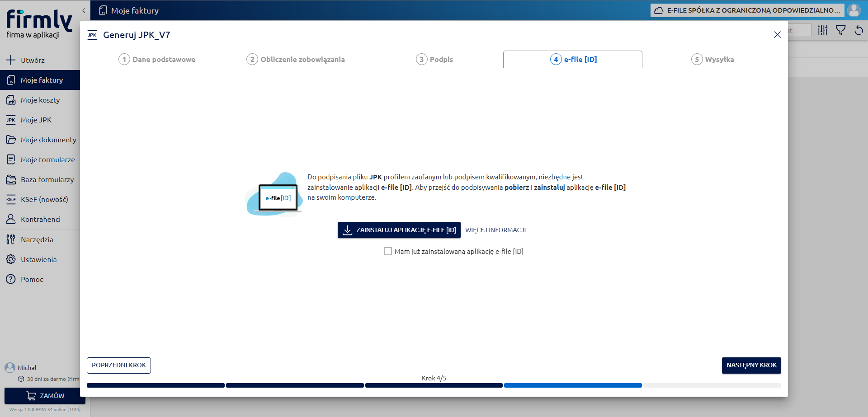Click the firmly logo
Viewport: 868px width, 417px height.
click(39, 24)
